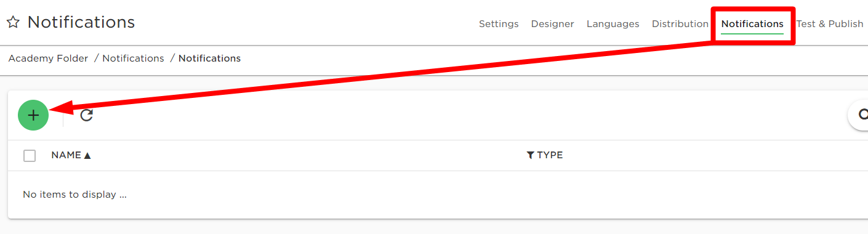Select the Distribution tab
Image resolution: width=868 pixels, height=234 pixels.
(x=680, y=24)
